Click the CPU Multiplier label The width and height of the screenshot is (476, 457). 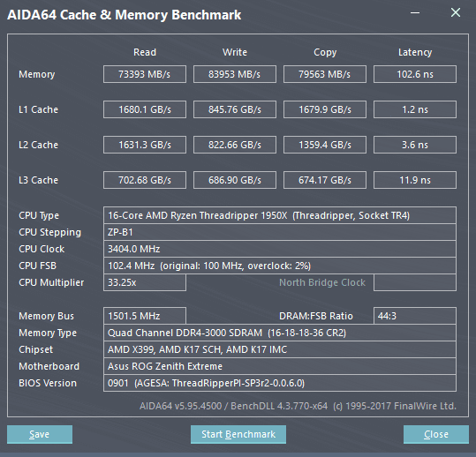click(x=51, y=282)
